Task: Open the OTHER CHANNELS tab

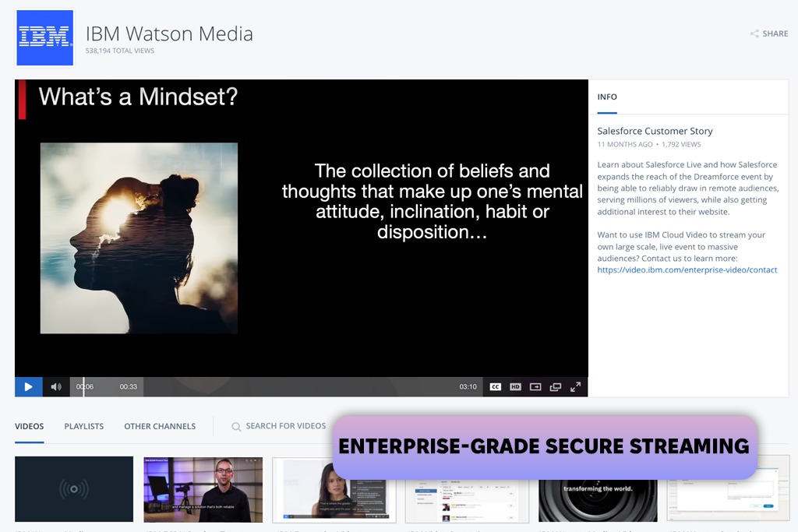Action: (160, 426)
